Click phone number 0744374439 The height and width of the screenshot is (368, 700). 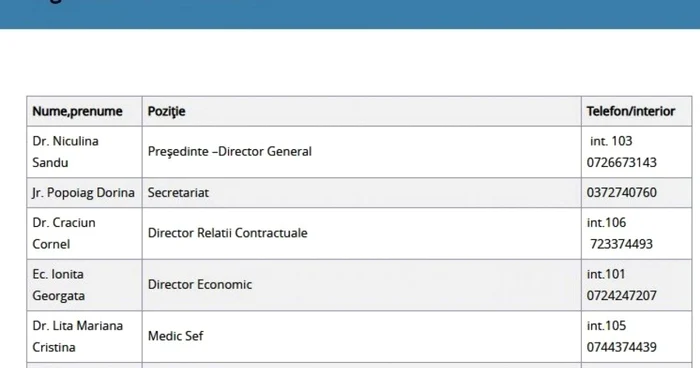pos(621,347)
